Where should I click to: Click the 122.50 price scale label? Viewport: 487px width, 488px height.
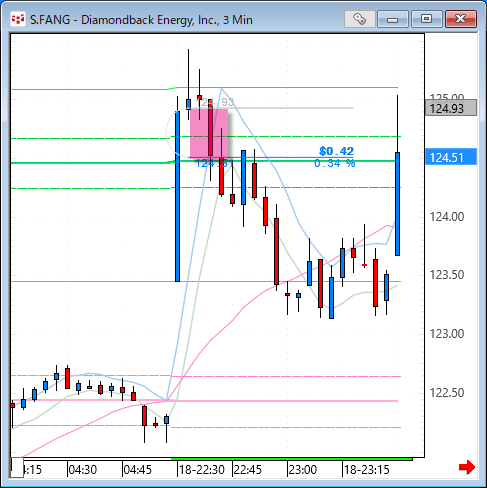(447, 393)
